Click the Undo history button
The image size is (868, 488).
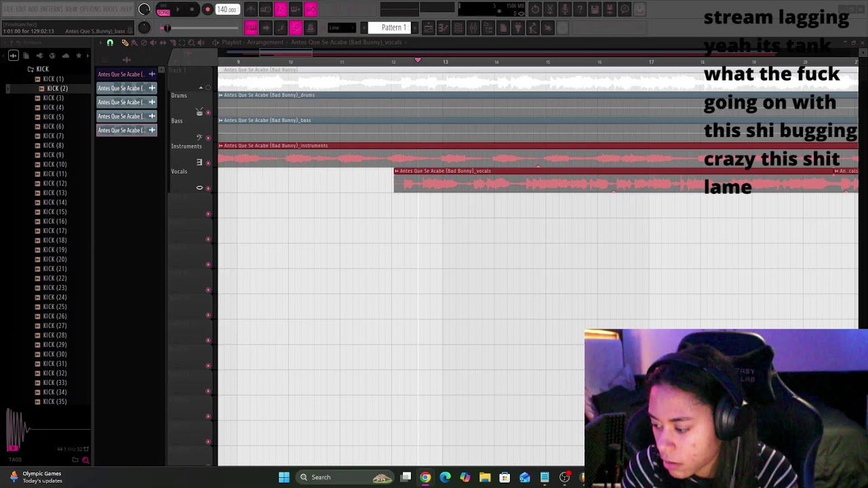click(x=535, y=9)
